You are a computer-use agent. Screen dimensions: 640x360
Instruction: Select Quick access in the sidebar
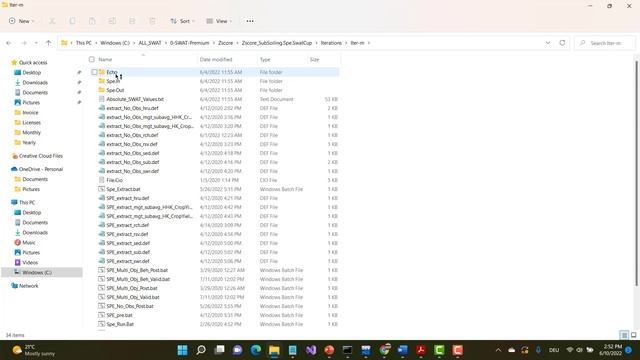tap(33, 62)
